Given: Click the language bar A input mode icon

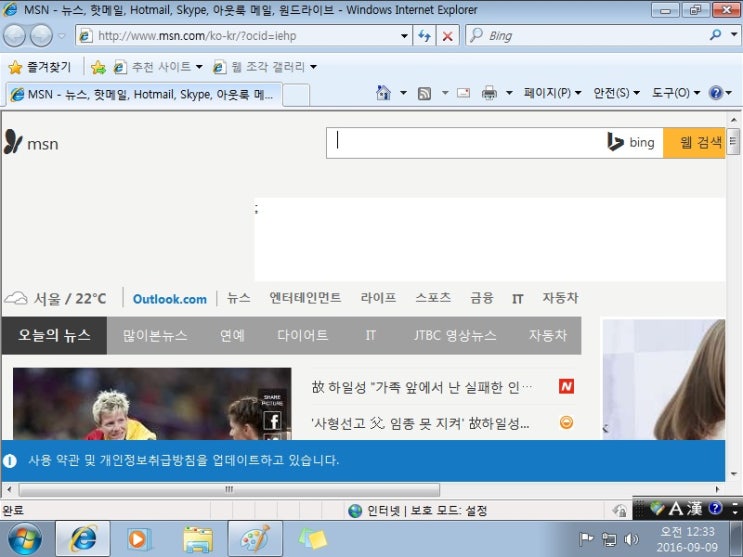Looking at the screenshot, I should (676, 509).
